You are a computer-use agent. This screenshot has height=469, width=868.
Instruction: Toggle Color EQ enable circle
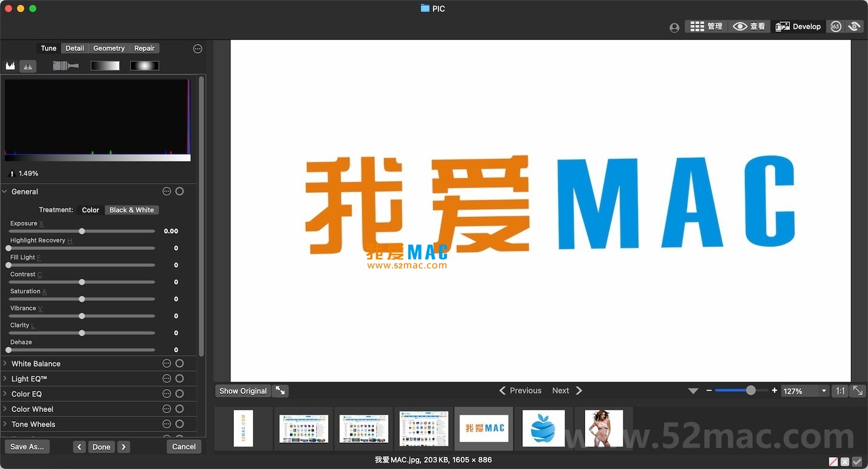point(180,393)
